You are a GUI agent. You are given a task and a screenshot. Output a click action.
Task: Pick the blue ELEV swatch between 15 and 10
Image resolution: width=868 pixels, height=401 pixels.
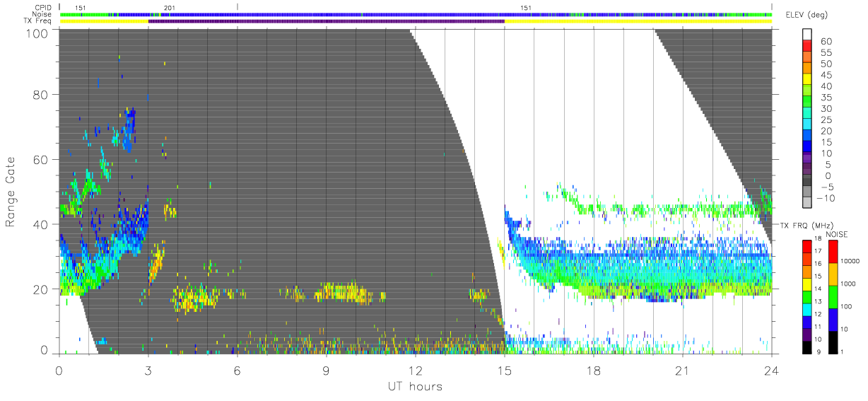click(807, 148)
